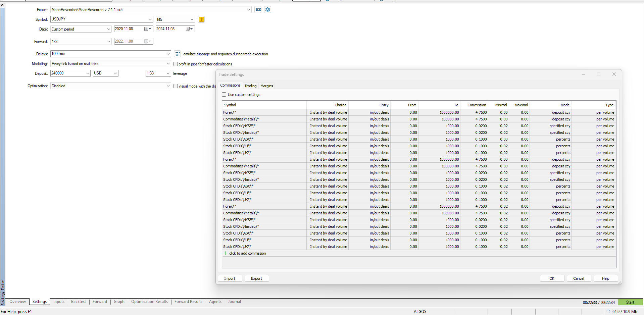Viewport: 644px width, 315px height.
Task: Sort table by Symbol column header
Action: coord(264,105)
